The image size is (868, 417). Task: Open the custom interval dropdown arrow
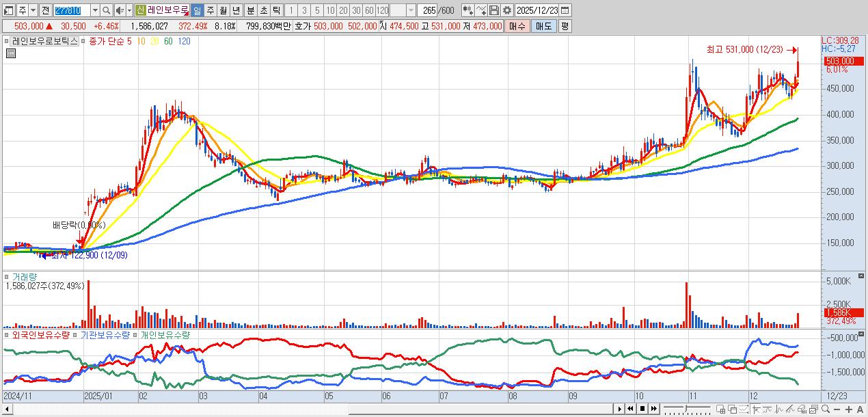(411, 10)
